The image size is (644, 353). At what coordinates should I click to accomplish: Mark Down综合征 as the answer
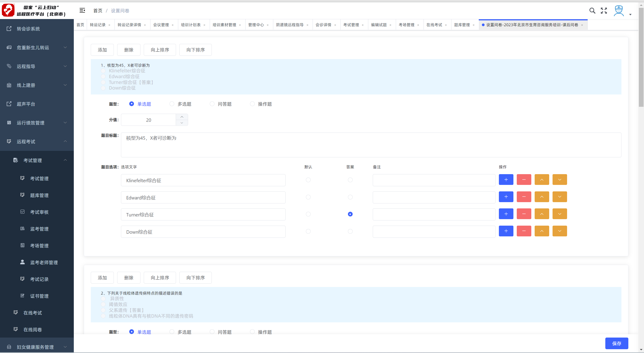350,231
